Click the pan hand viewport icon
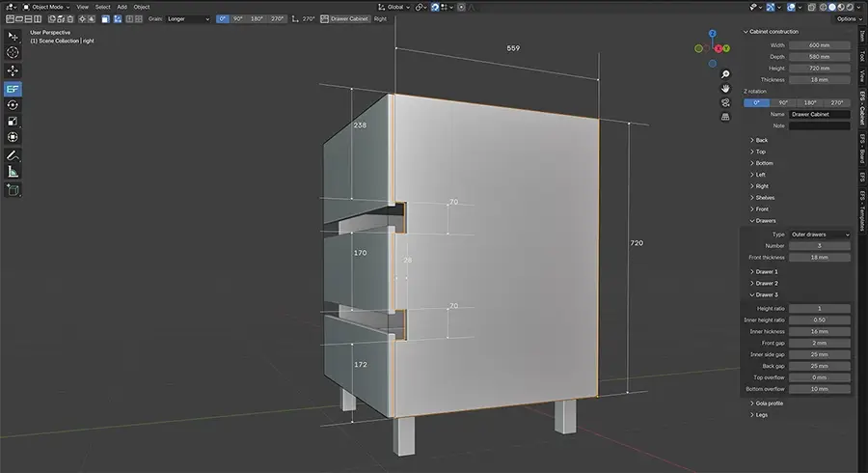868x473 pixels. 724,88
